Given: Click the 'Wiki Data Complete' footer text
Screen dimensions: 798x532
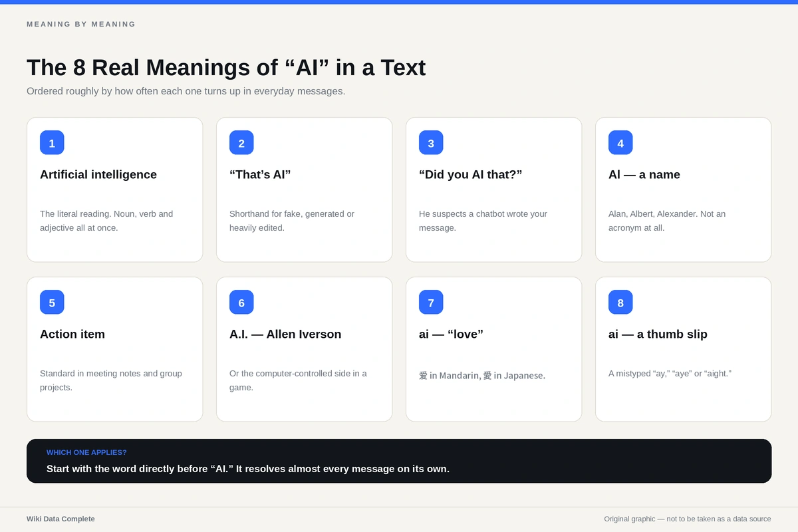Looking at the screenshot, I should (x=61, y=519).
